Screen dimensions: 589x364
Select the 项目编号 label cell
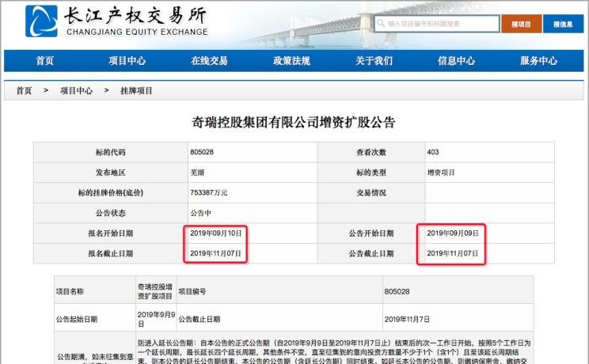(279, 291)
